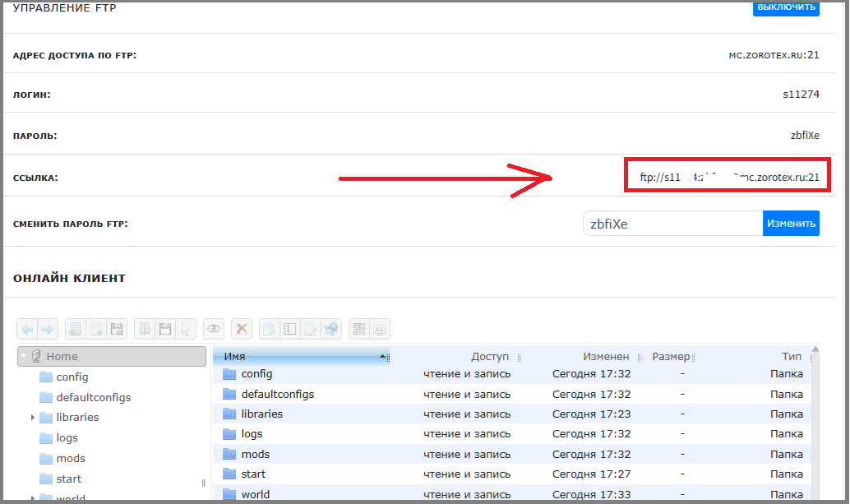Create a new folder with toolbar icon
The height and width of the screenshot is (504, 850).
point(76,329)
